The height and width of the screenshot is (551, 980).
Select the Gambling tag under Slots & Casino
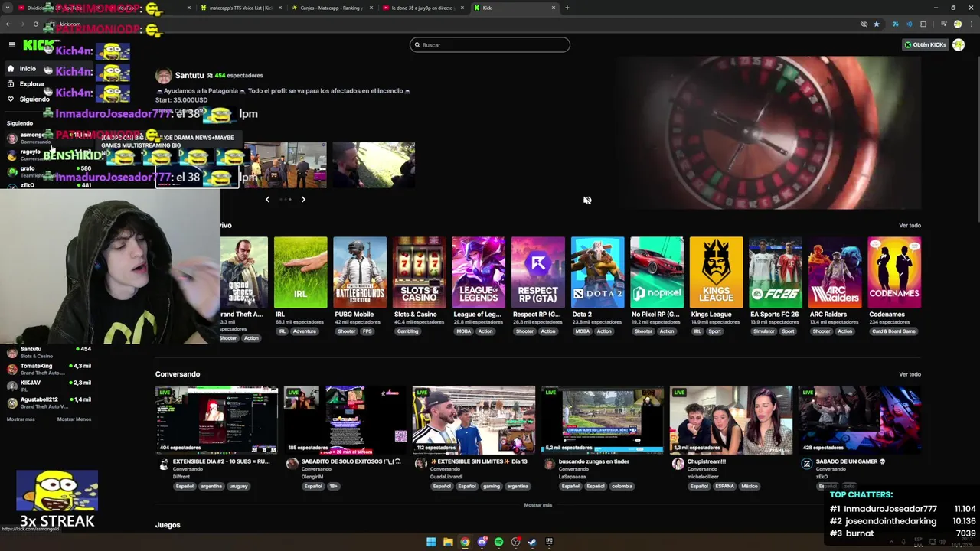[x=407, y=331]
